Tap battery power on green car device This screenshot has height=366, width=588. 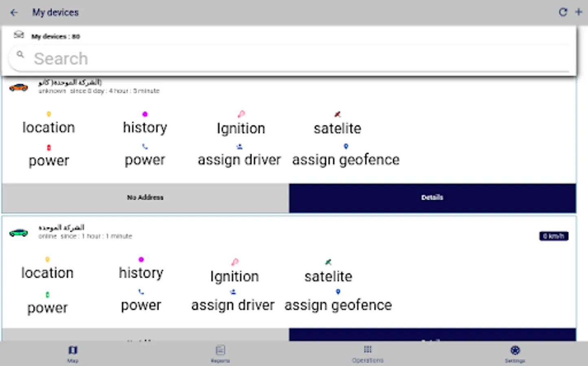[x=47, y=303]
